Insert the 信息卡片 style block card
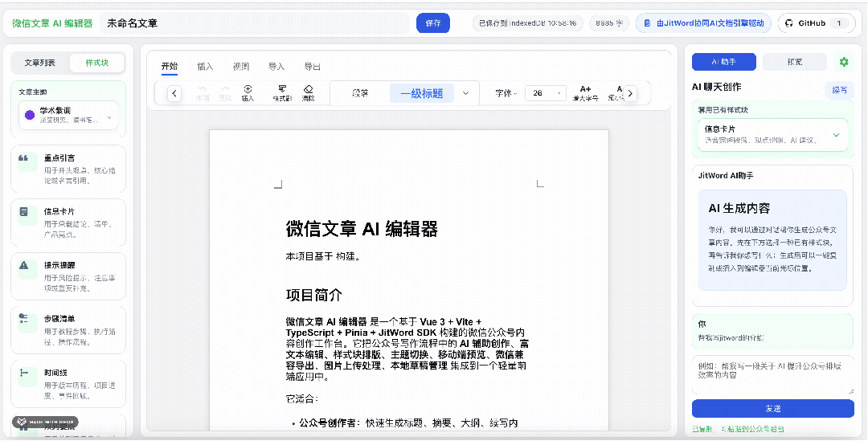Viewport: 868px width, 441px height. 68,223
